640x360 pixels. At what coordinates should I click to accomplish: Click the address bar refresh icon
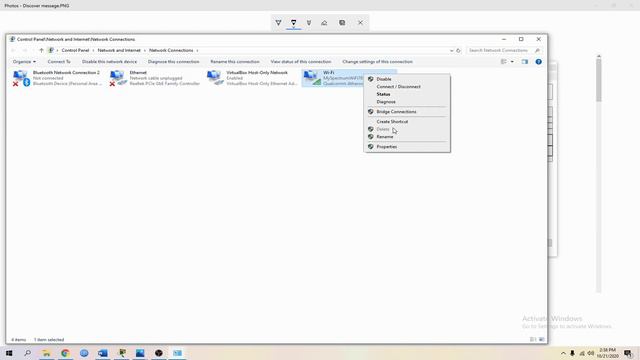[x=458, y=51]
